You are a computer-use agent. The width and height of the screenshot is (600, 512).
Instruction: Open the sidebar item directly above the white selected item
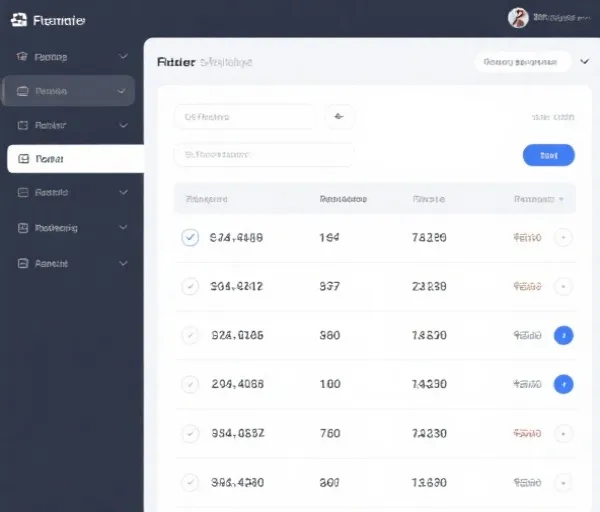click(72, 125)
